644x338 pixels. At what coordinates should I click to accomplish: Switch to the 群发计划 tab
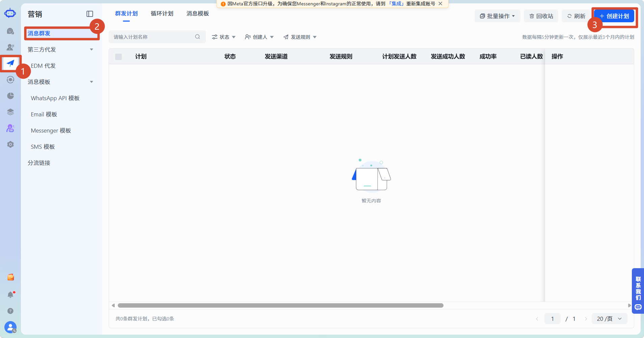(x=126, y=13)
